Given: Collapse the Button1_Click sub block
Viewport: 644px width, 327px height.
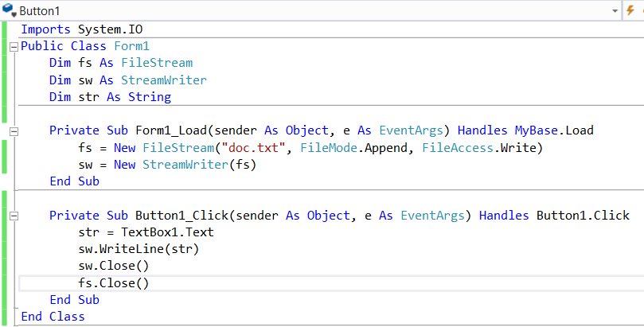Looking at the screenshot, I should (14, 216).
